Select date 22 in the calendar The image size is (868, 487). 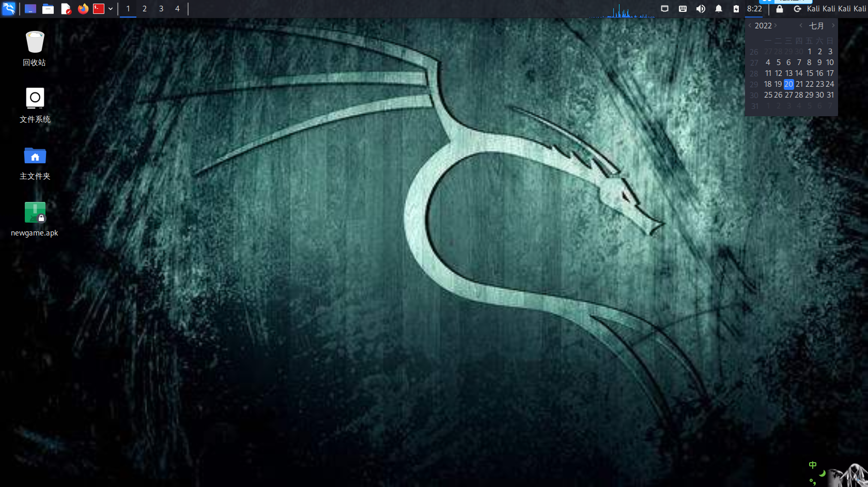pyautogui.click(x=809, y=84)
